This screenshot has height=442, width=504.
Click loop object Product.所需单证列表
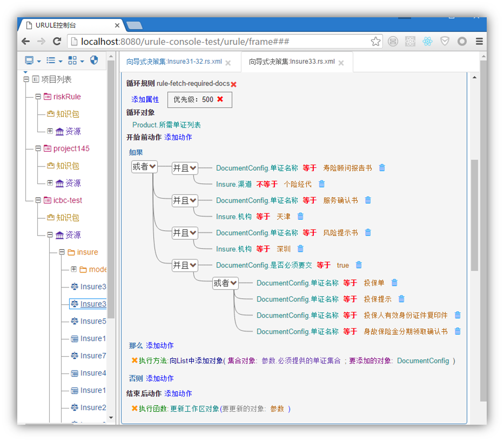[x=166, y=125]
